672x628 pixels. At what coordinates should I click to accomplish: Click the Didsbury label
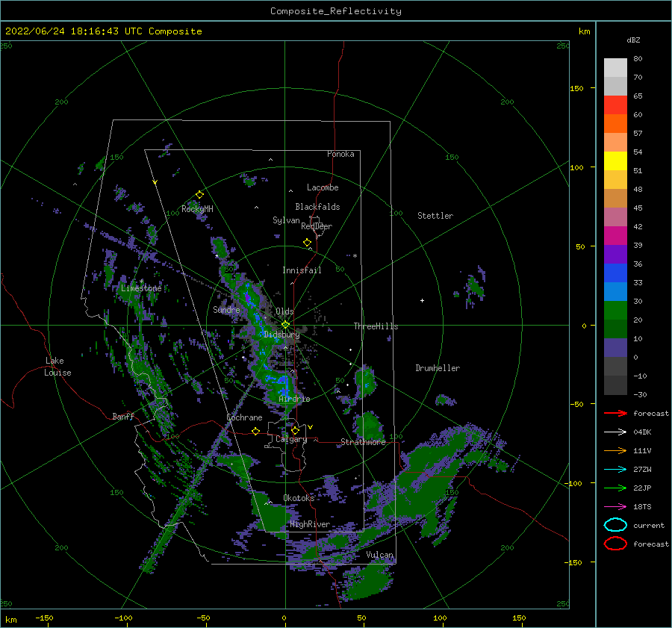(281, 335)
